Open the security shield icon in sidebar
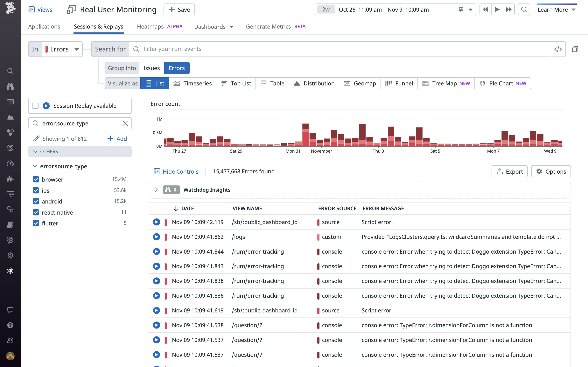 point(10,255)
